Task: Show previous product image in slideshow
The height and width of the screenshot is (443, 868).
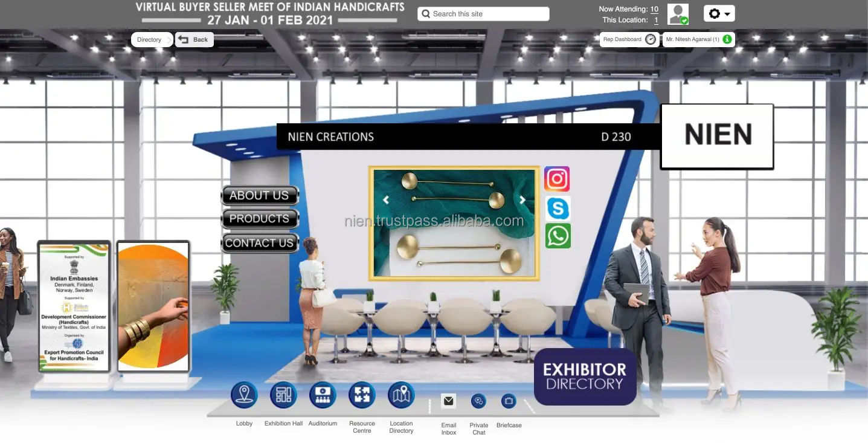Action: click(x=386, y=200)
